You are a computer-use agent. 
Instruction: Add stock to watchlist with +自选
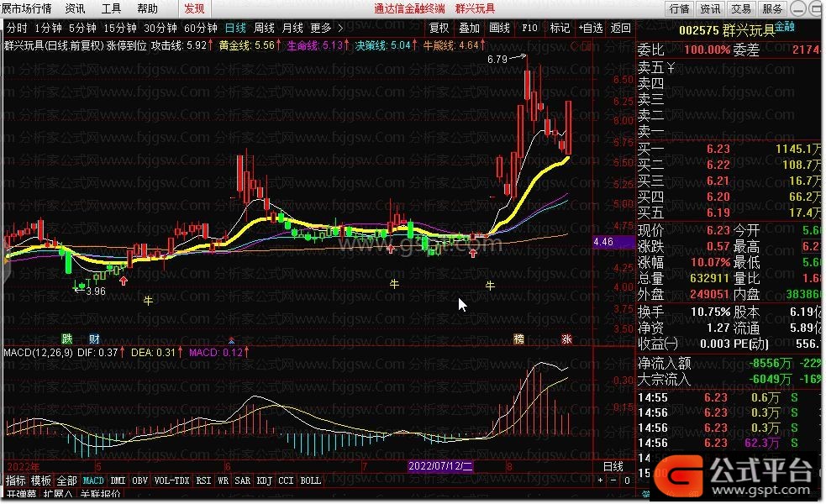pos(591,28)
